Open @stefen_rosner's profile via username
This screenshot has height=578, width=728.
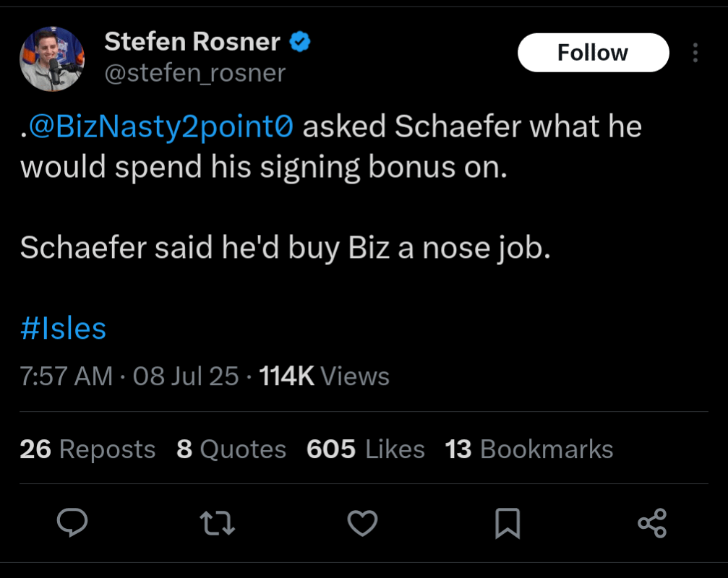[195, 72]
